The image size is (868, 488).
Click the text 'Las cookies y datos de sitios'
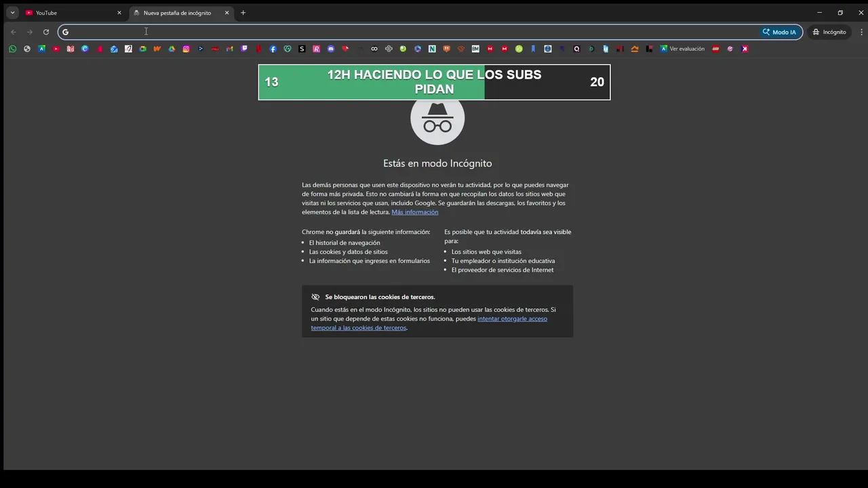point(349,251)
